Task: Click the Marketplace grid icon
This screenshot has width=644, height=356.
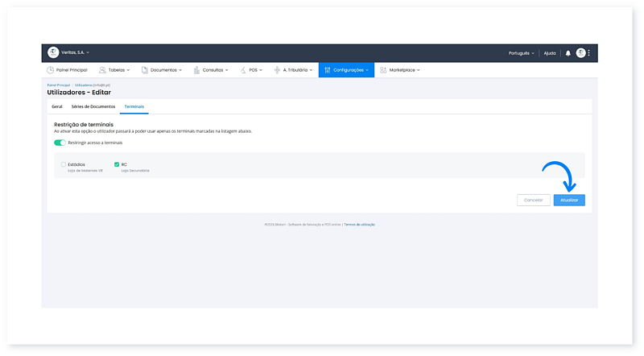Action: pyautogui.click(x=383, y=70)
